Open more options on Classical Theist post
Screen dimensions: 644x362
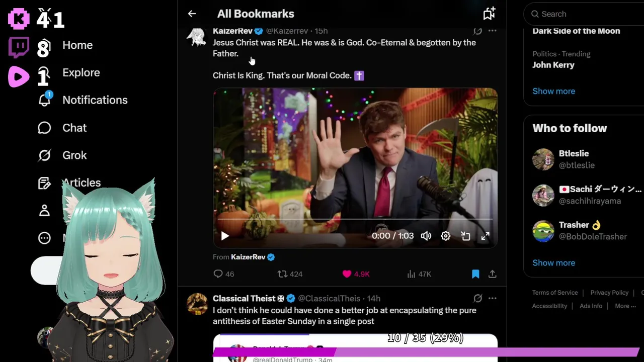pos(493,298)
